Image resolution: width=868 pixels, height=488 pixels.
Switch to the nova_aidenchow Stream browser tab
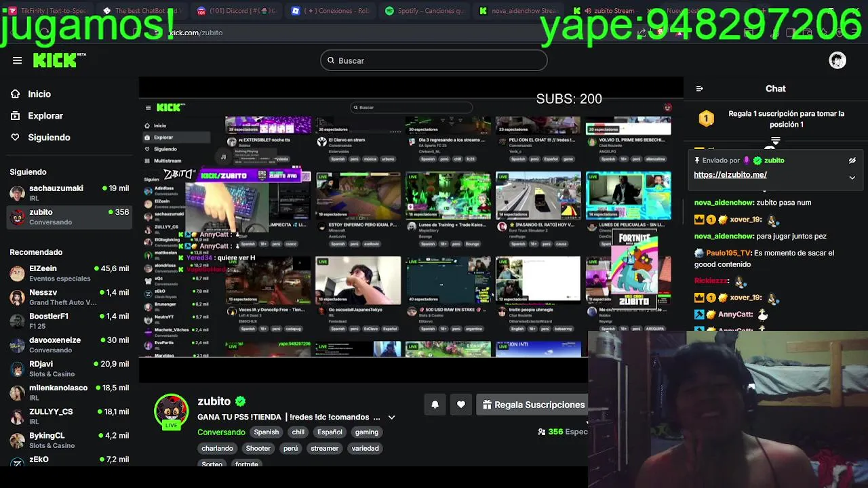tap(518, 11)
